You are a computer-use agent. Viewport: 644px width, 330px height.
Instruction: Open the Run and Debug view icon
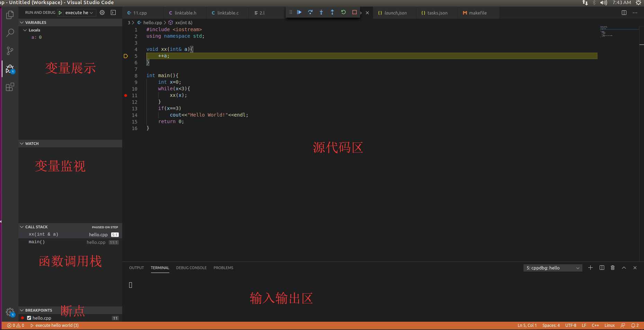pos(10,69)
